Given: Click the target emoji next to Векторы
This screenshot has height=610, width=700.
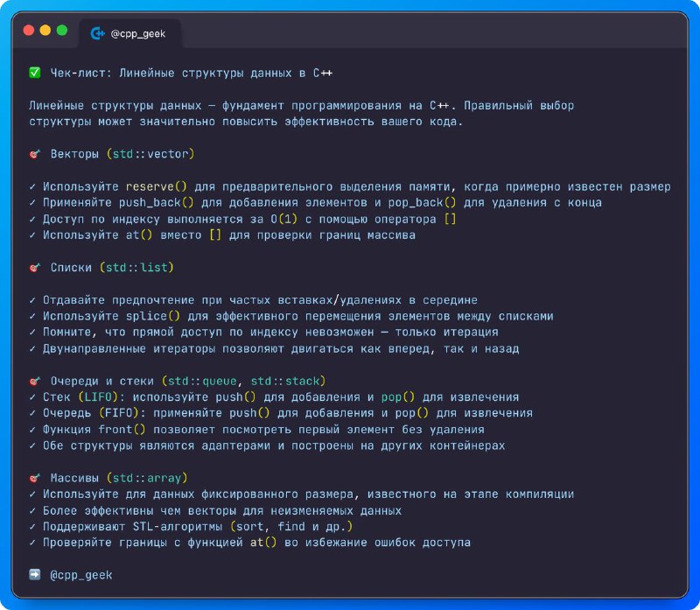Looking at the screenshot, I should pos(34,155).
